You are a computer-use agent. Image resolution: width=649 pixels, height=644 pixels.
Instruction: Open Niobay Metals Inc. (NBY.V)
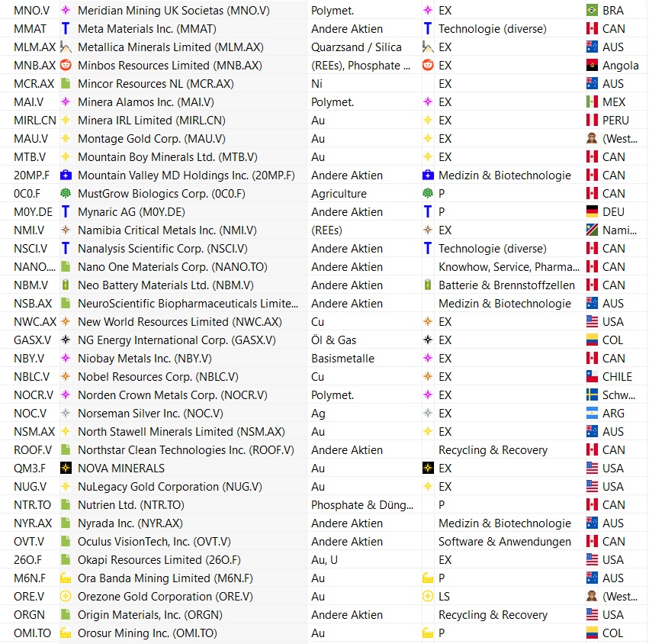coord(145,358)
